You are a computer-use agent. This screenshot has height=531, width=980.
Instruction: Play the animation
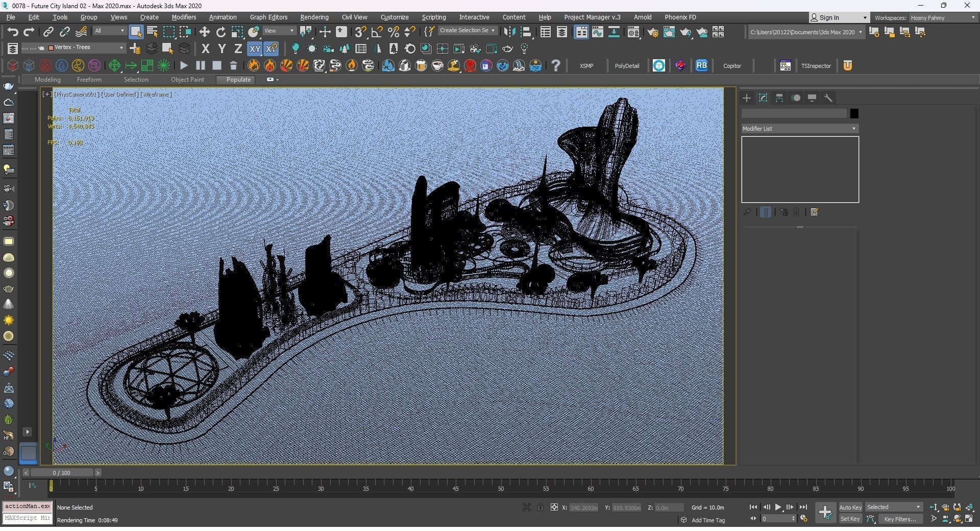778,508
